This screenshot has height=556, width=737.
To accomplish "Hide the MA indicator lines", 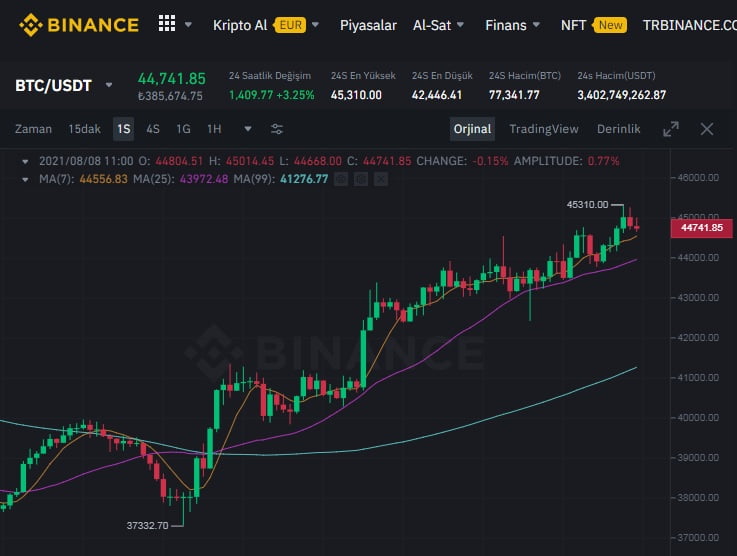I will [342, 179].
